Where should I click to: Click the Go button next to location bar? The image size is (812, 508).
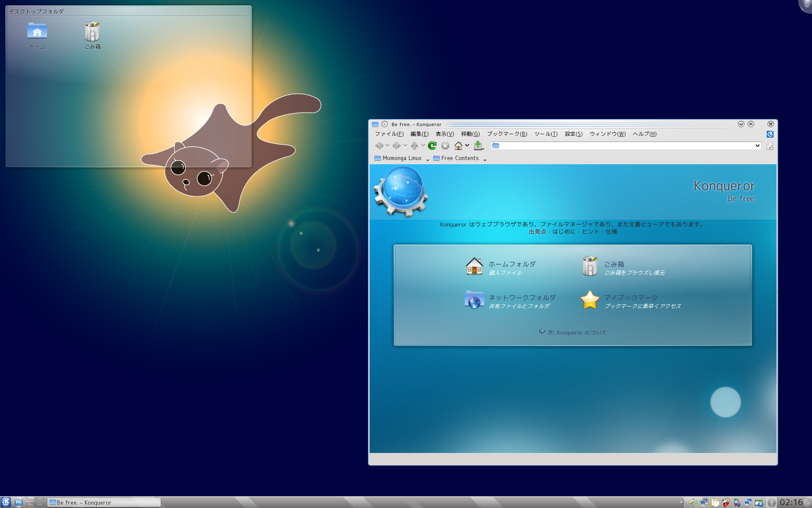click(770, 146)
